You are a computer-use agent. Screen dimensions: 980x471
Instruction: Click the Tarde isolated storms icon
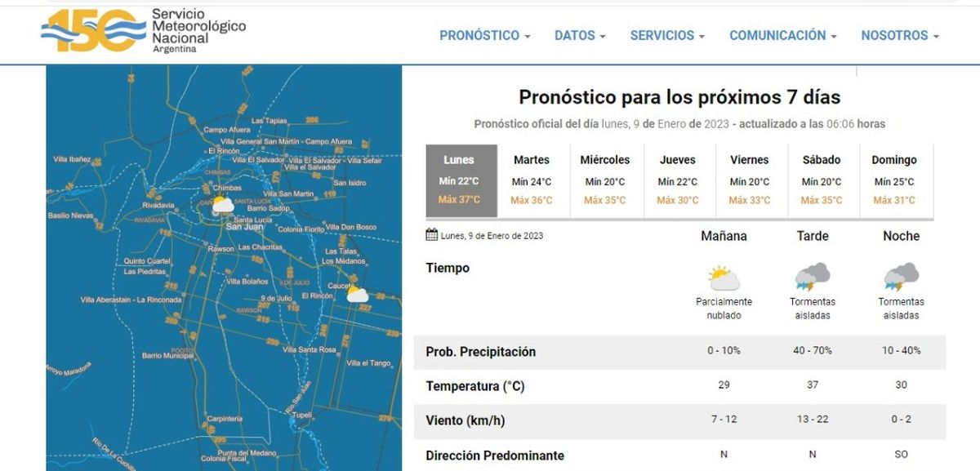pos(812,277)
